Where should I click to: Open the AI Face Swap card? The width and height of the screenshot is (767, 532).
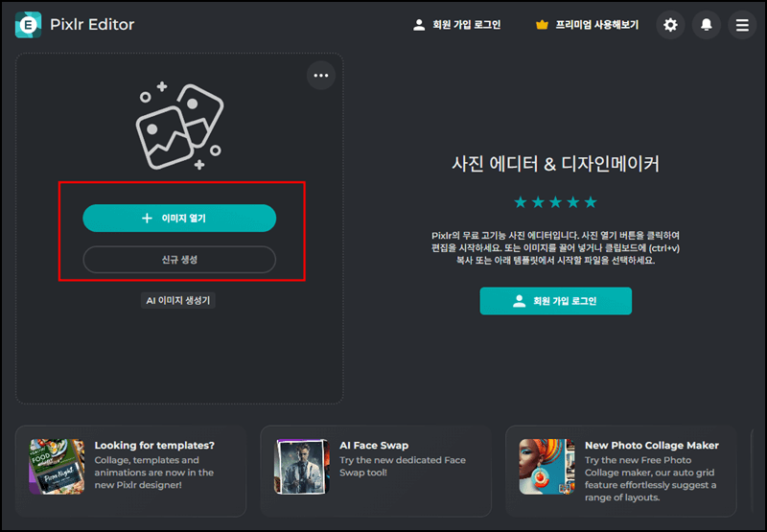tap(376, 471)
